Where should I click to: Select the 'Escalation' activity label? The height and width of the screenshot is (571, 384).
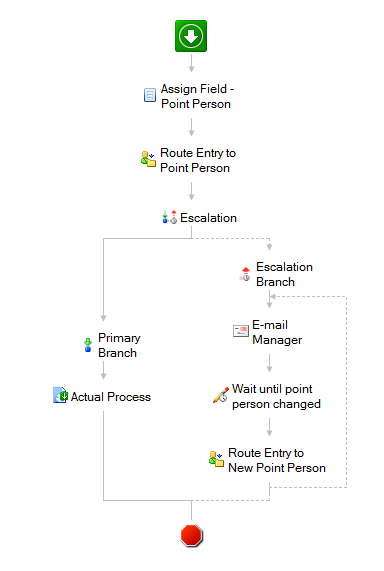208,218
